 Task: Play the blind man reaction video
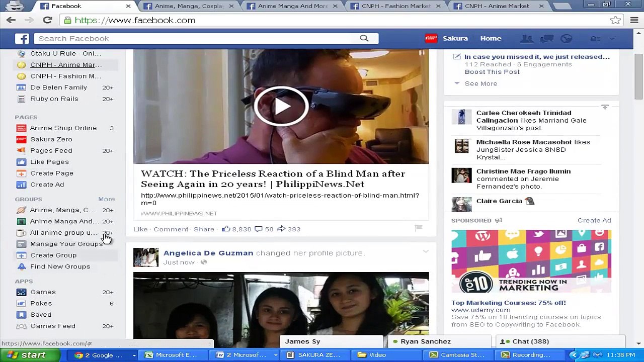281,106
